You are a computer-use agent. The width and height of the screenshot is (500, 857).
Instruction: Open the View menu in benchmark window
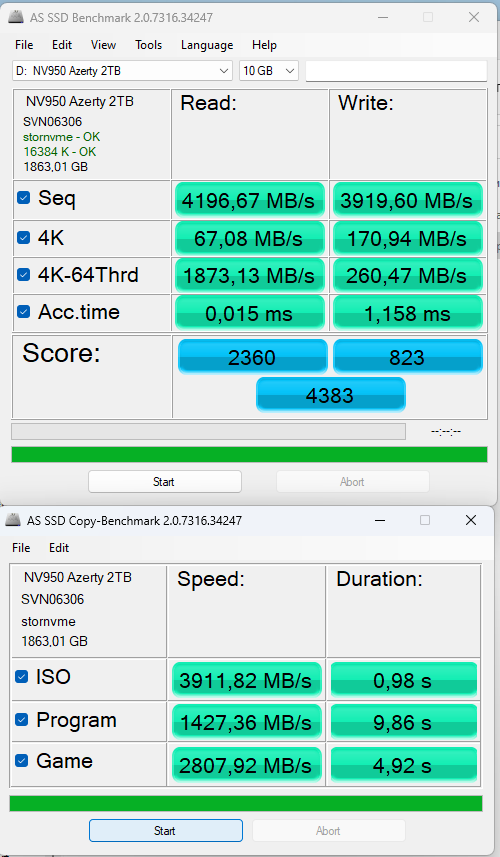click(103, 45)
